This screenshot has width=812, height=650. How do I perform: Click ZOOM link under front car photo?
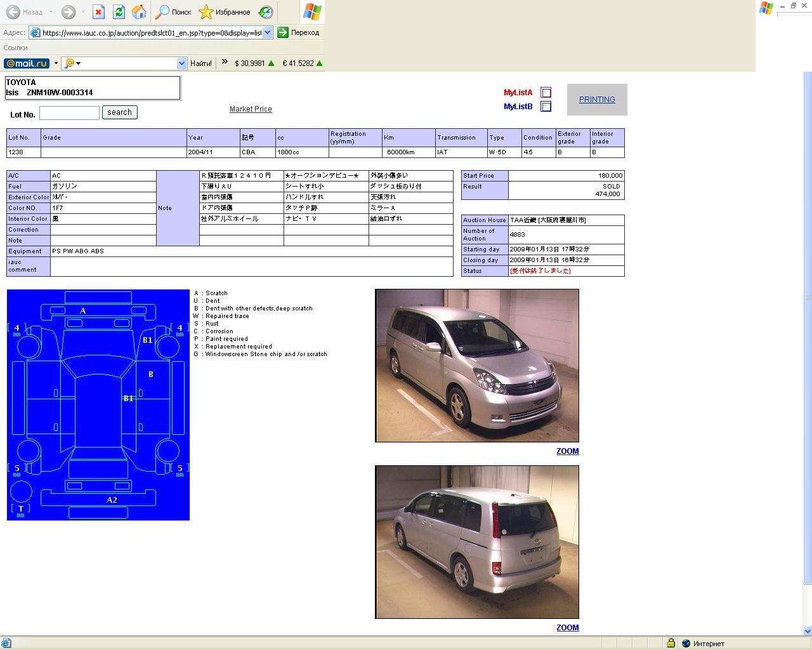(x=568, y=451)
